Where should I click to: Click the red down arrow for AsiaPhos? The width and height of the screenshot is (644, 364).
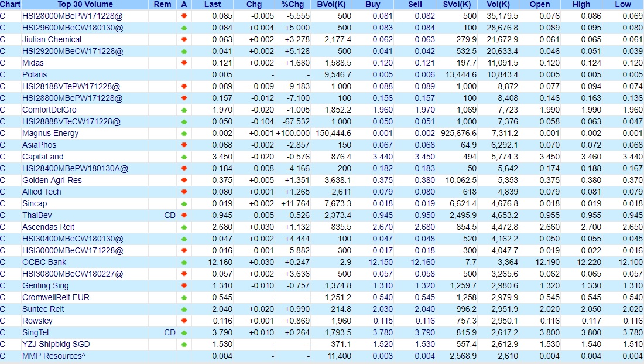(184, 145)
